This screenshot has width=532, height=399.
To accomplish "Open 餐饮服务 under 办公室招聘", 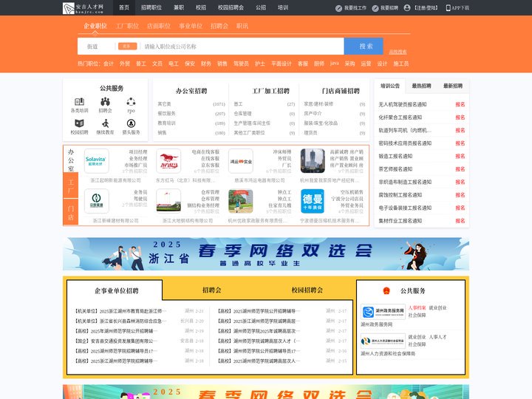I will tap(166, 113).
